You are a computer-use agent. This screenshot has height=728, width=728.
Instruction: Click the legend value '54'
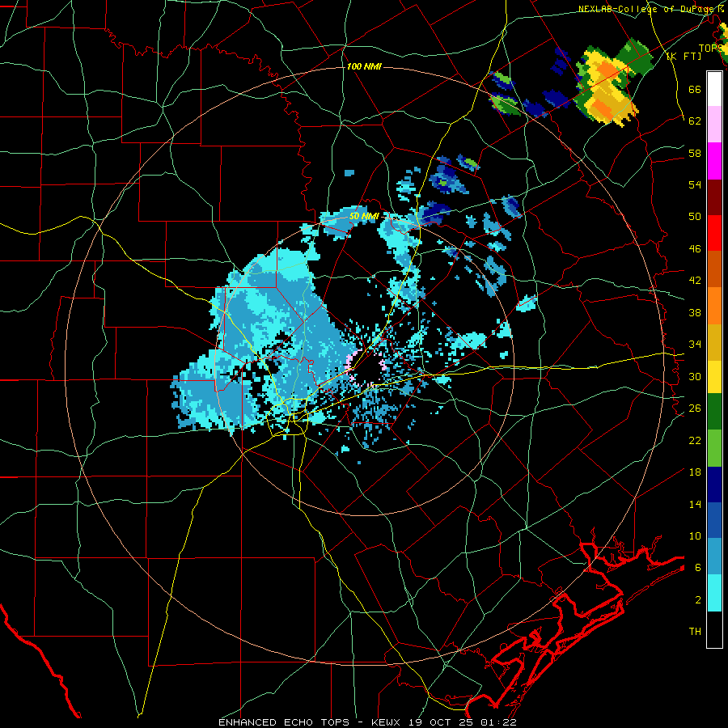(x=695, y=184)
